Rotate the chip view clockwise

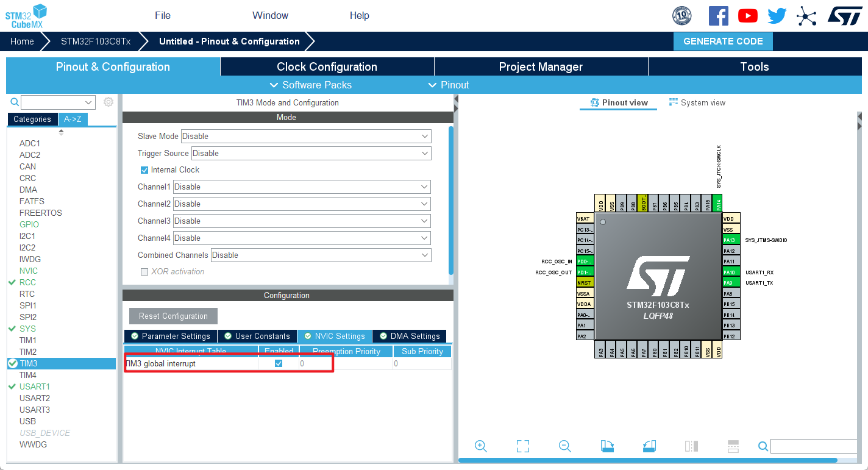point(607,446)
